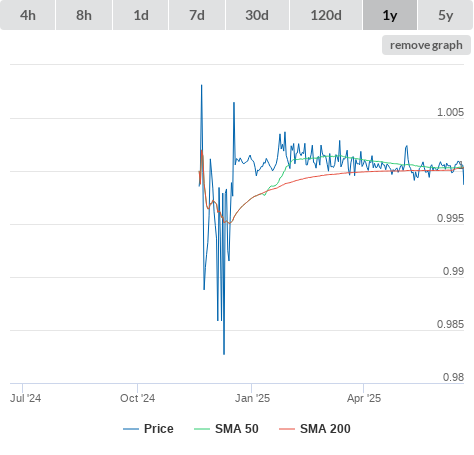The width and height of the screenshot is (474, 455).
Task: Click the Apr '25 axis label
Action: point(364,398)
